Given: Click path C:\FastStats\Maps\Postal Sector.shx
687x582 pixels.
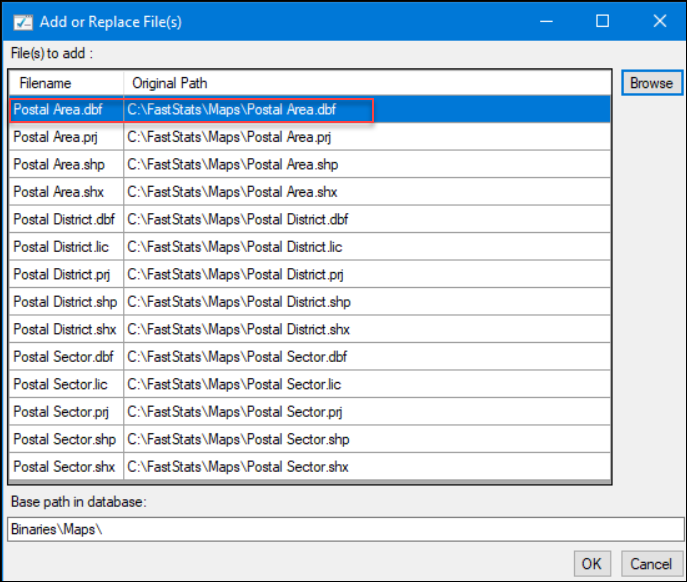Looking at the screenshot, I should pos(238,467).
